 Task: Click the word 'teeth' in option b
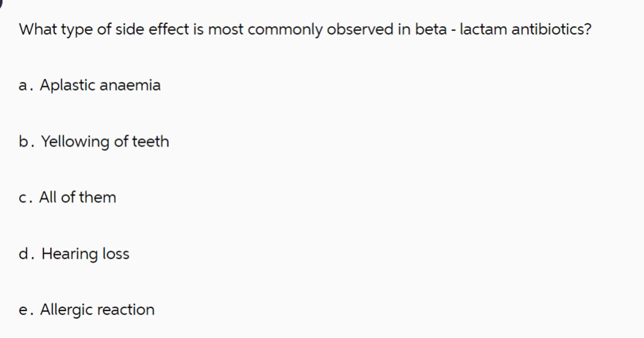click(x=150, y=141)
